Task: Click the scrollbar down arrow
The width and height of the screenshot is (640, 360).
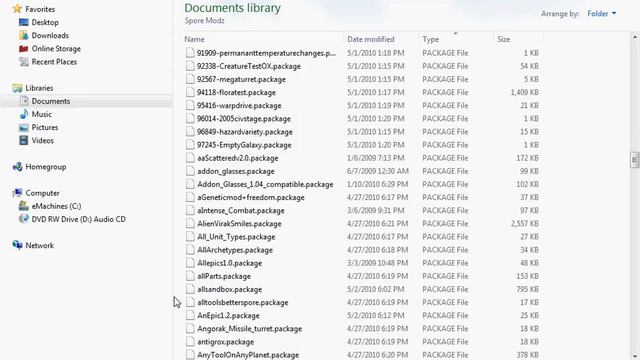Action: pos(635,356)
